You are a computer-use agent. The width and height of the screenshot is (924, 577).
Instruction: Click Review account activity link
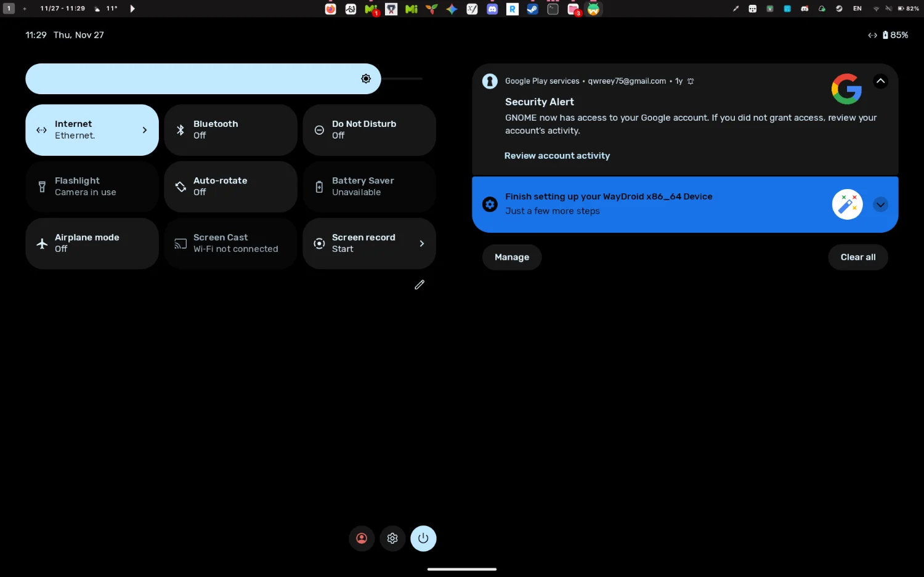tap(557, 156)
